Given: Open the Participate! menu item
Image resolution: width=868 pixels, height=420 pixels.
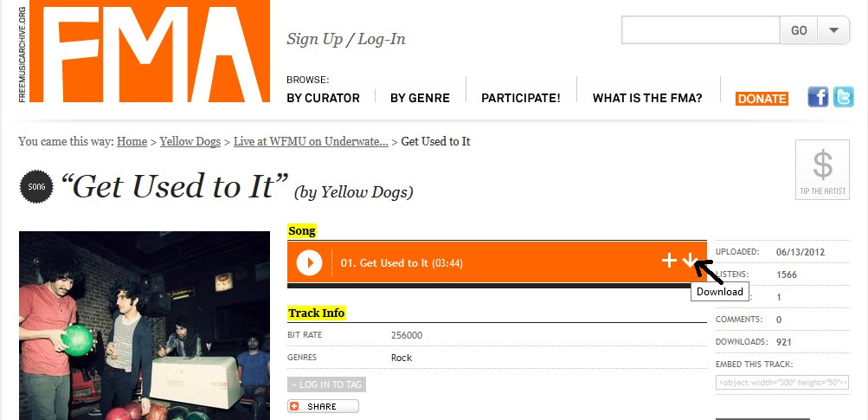Looking at the screenshot, I should click(x=521, y=98).
